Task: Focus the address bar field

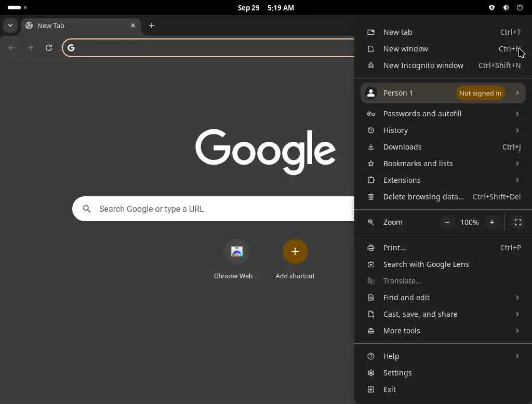Action: [208, 48]
